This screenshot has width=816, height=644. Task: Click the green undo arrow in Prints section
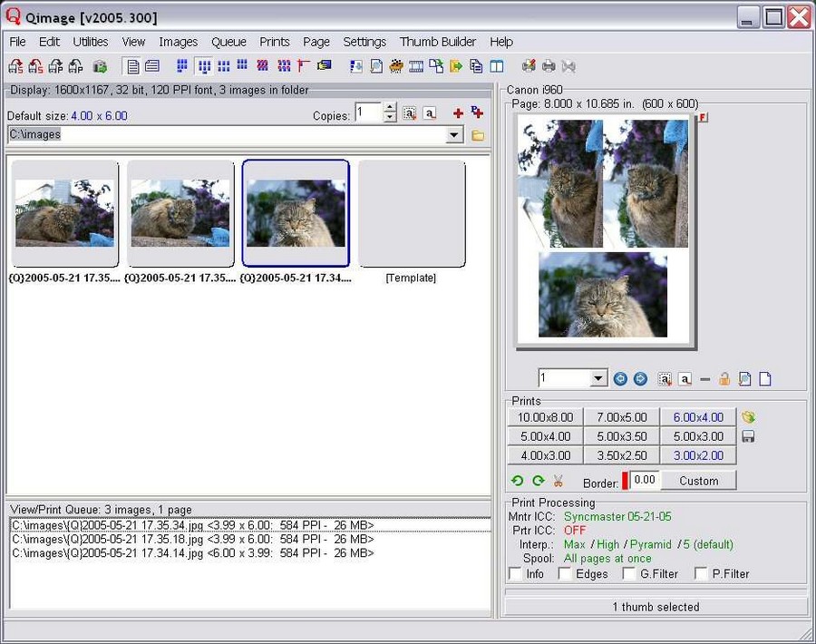516,480
